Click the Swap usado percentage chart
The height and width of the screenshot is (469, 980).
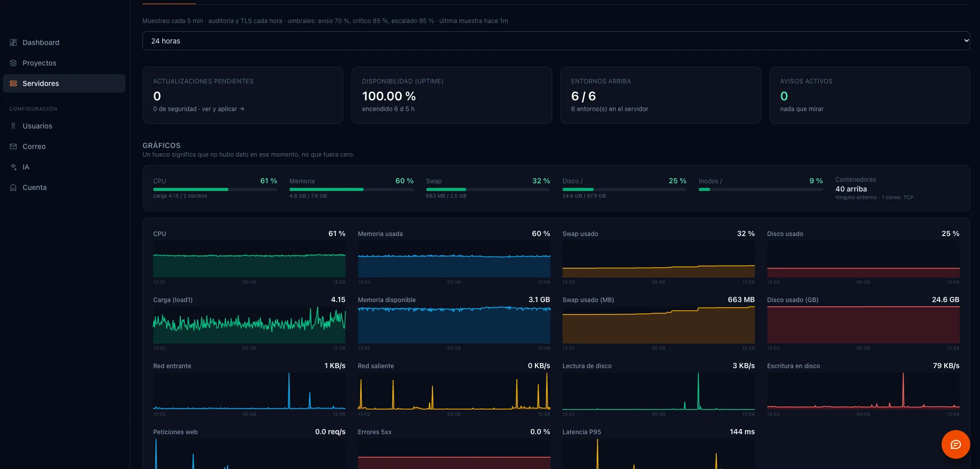(x=658, y=259)
